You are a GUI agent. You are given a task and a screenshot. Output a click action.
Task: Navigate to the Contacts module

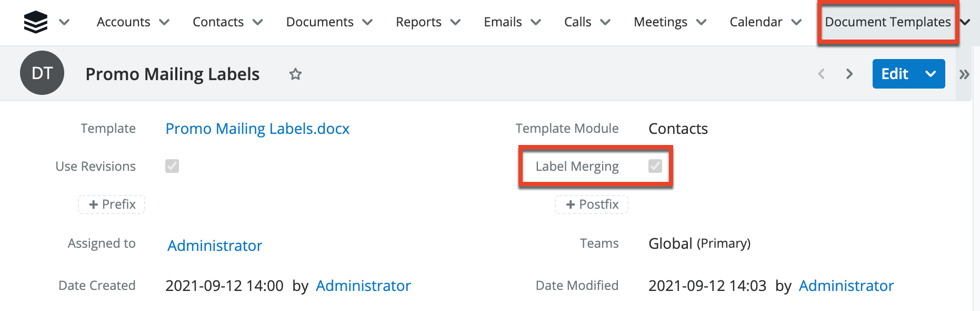218,22
